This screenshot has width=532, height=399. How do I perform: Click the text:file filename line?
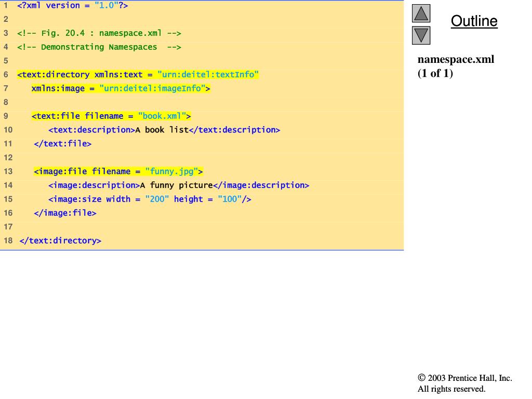[111, 116]
